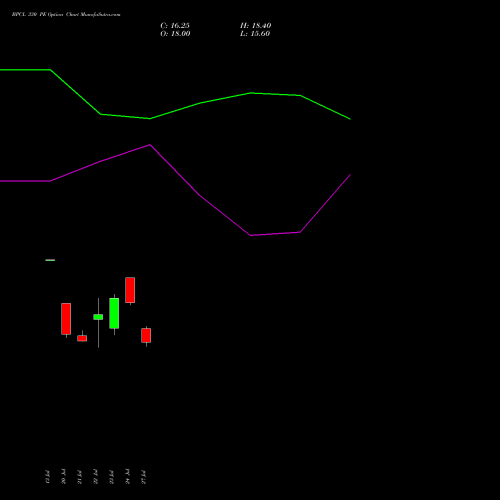Image resolution: width=500 pixels, height=500 pixels.
Task: Select the long-wick green candlestick for 22 Jul
Action: pyautogui.click(x=98, y=317)
